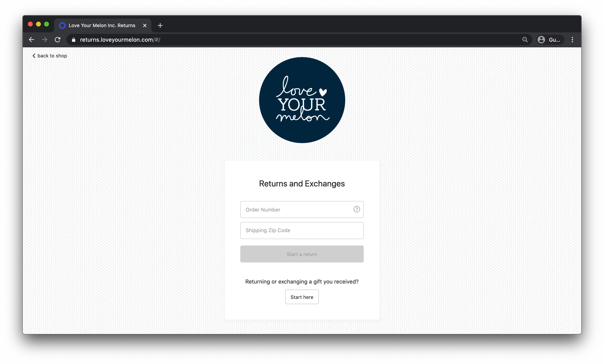The height and width of the screenshot is (364, 604).
Task: Focus the Shipping Zip Code field
Action: pyautogui.click(x=302, y=230)
